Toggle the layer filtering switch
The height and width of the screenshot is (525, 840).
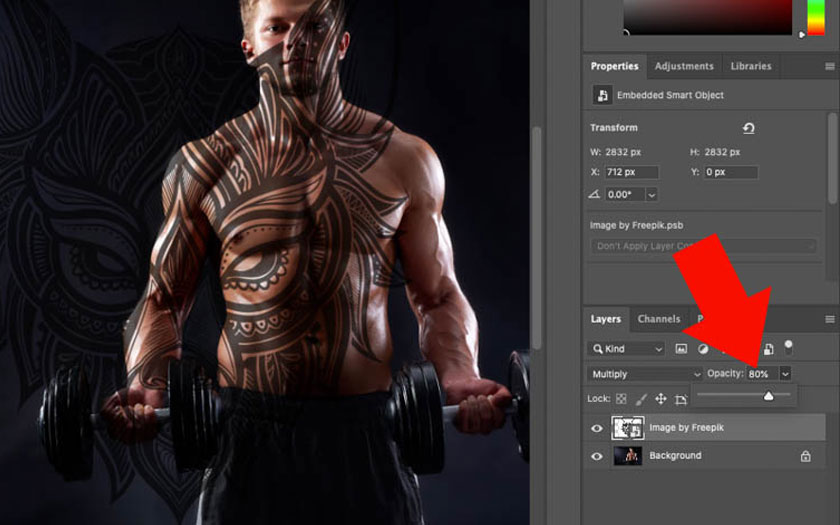coord(788,347)
